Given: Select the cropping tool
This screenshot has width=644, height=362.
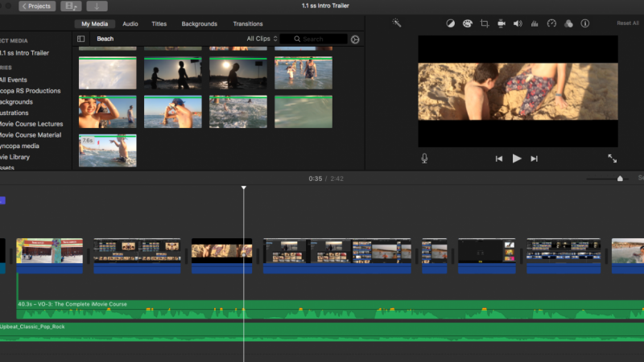Looking at the screenshot, I should tap(485, 23).
